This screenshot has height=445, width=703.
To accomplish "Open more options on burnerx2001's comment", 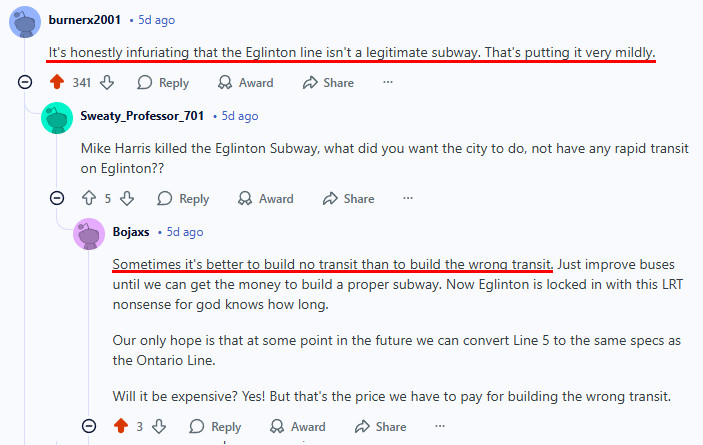I will click(387, 83).
